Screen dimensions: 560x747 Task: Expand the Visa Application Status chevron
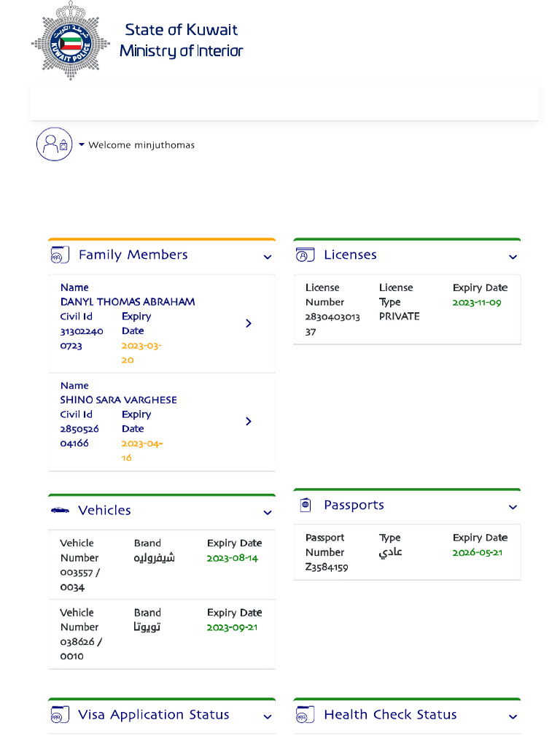(x=268, y=717)
